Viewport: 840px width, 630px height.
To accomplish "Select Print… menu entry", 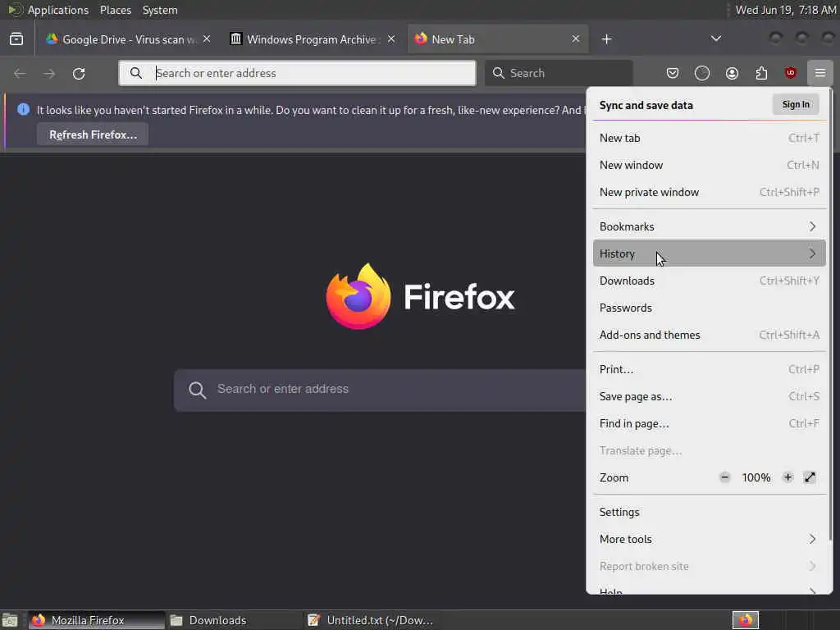I will tap(710, 369).
